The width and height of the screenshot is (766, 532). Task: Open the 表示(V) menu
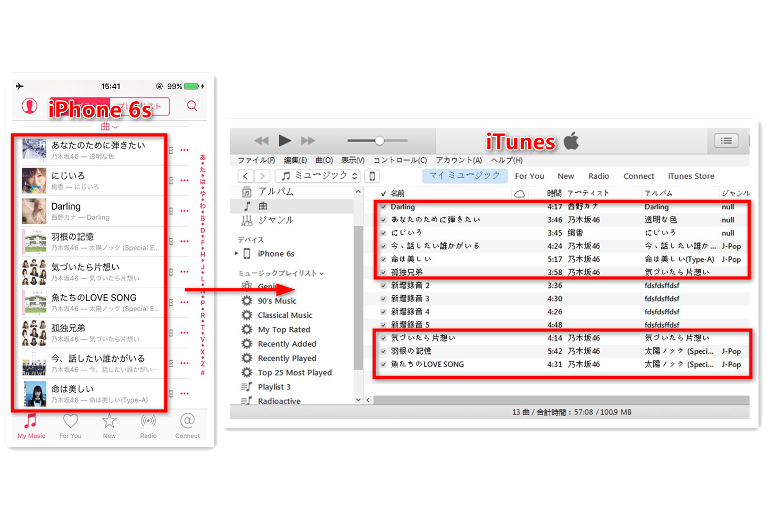pos(353,160)
